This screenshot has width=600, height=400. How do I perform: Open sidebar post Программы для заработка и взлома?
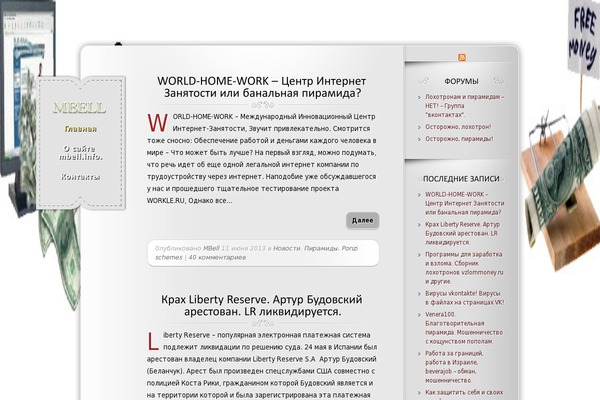tap(464, 268)
